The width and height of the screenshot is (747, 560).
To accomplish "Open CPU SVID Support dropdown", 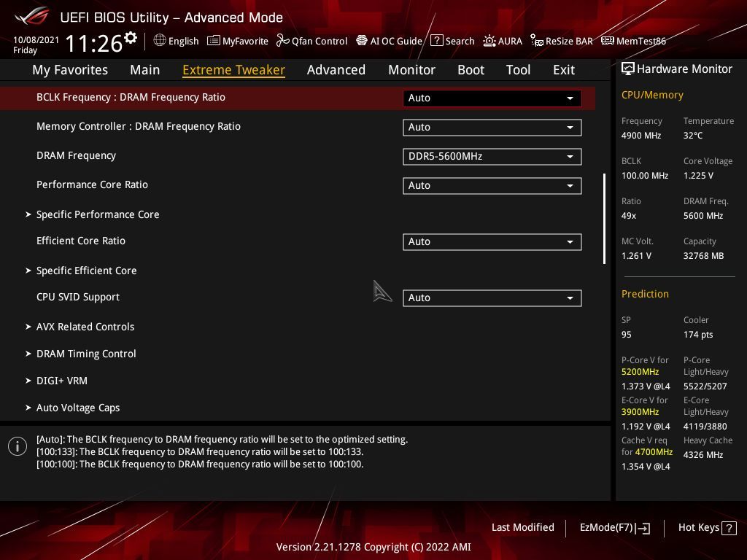I will (x=492, y=298).
